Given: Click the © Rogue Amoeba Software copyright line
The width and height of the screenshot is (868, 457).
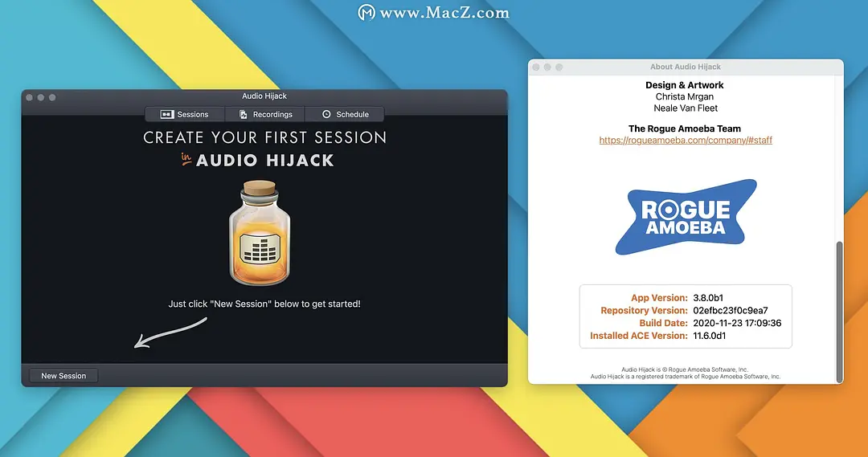Looking at the screenshot, I should tap(685, 369).
